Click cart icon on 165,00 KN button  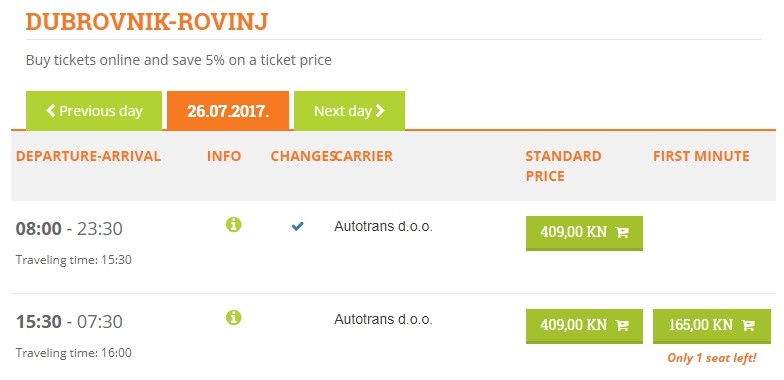click(x=748, y=325)
